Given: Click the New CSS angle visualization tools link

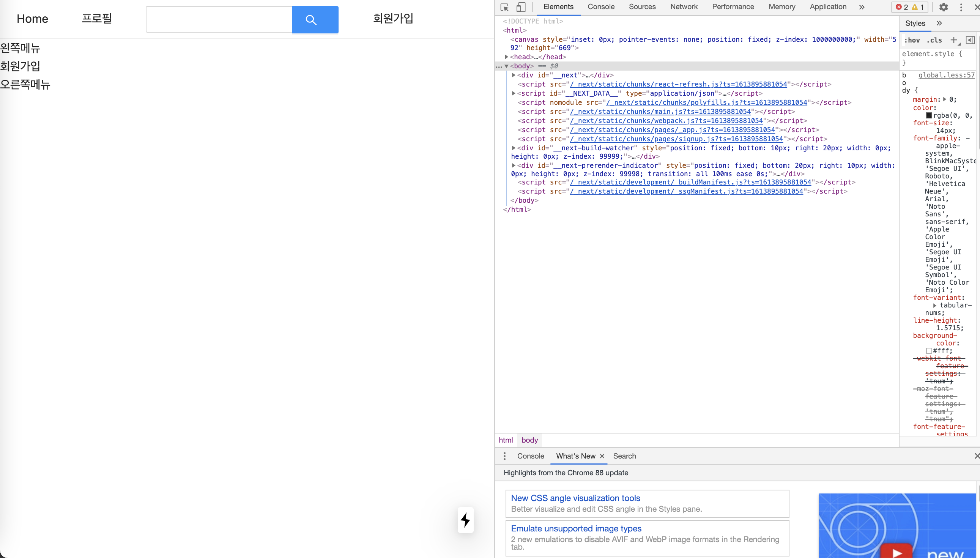Looking at the screenshot, I should (x=575, y=498).
